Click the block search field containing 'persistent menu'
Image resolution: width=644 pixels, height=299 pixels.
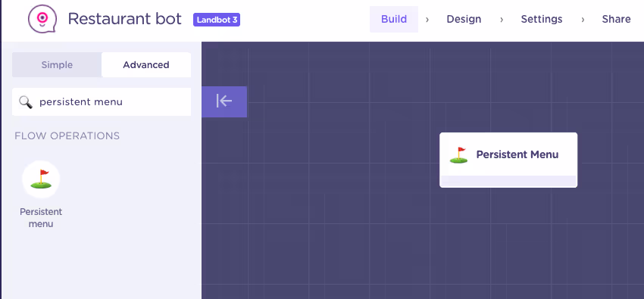(102, 101)
